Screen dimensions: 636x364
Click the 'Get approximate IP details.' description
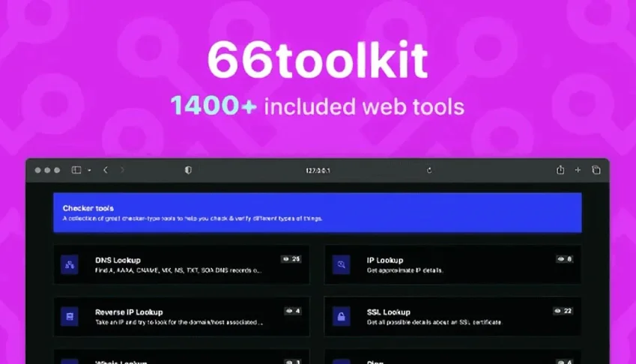pos(405,270)
